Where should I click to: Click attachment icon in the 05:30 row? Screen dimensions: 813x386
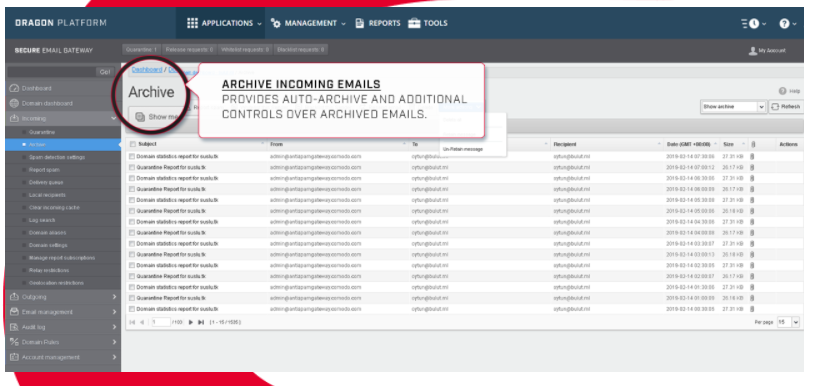[752, 200]
